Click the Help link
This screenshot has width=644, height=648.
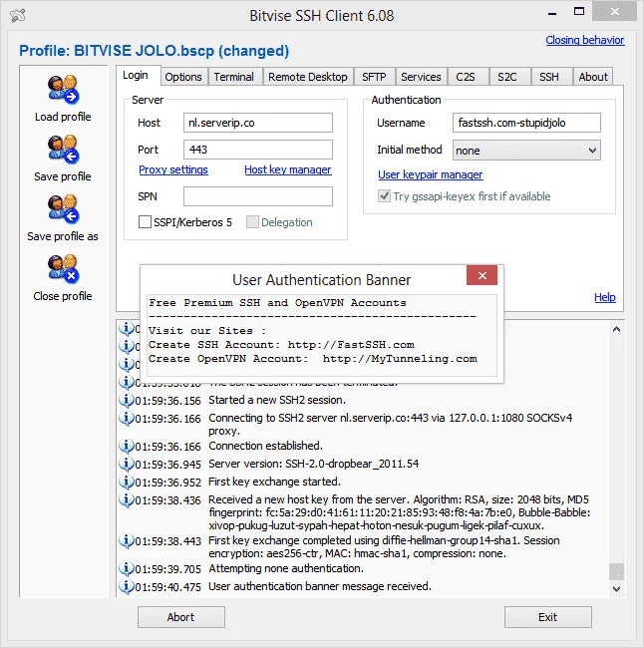pyautogui.click(x=605, y=297)
